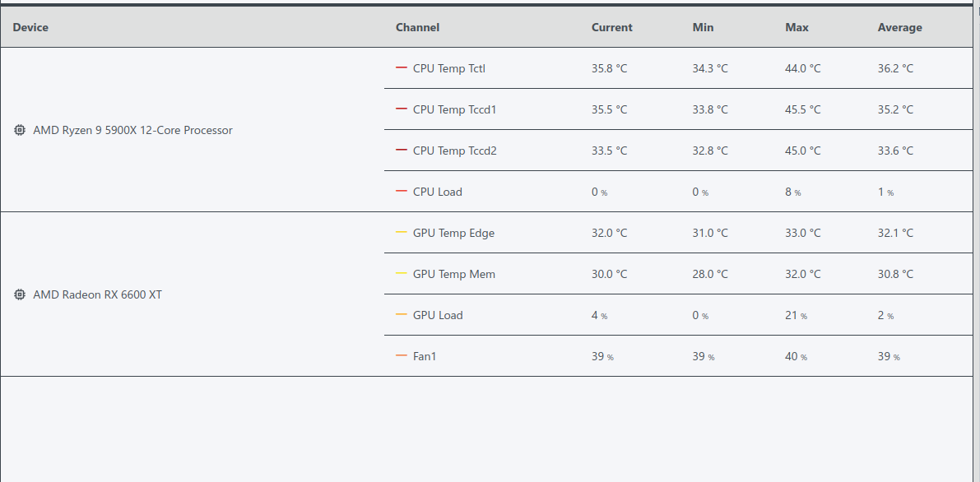This screenshot has width=980, height=482.
Task: Click the Average column header
Action: [x=900, y=27]
